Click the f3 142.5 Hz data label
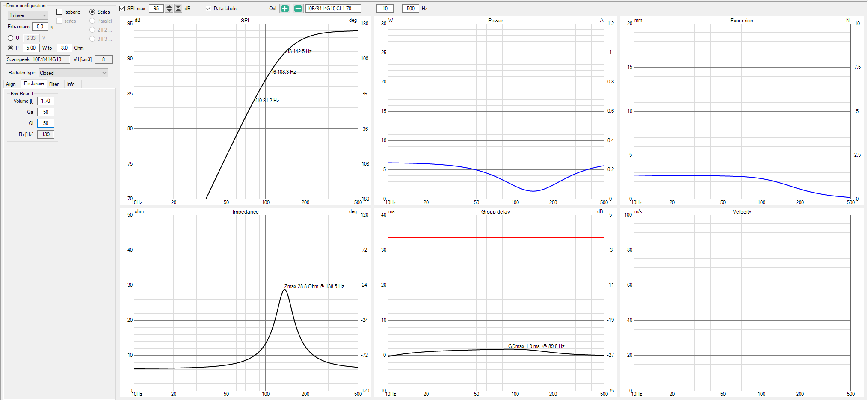This screenshot has height=401, width=868. pyautogui.click(x=300, y=51)
